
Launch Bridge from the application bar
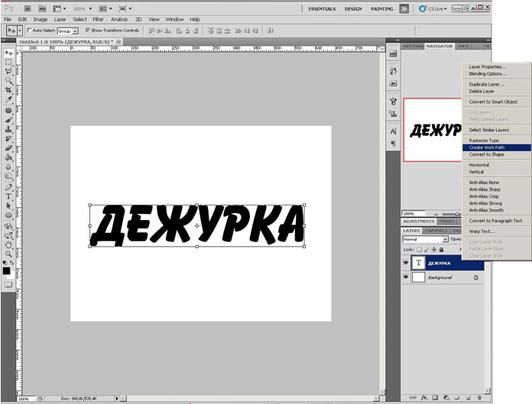click(x=27, y=8)
